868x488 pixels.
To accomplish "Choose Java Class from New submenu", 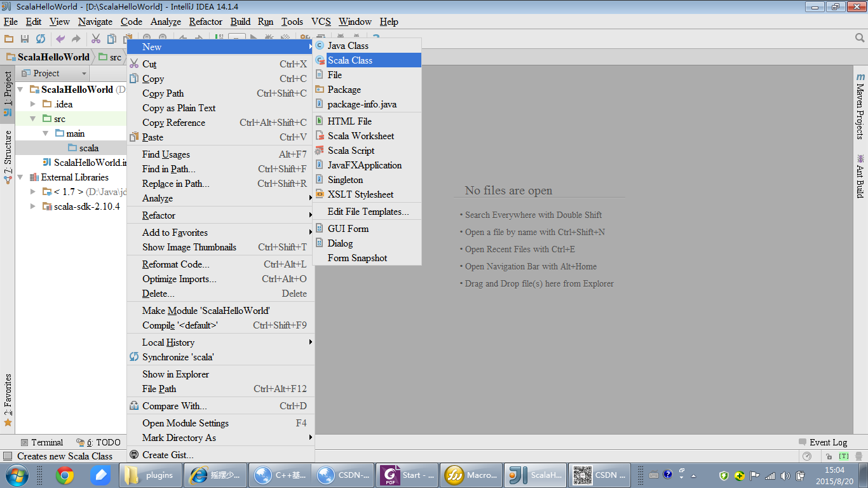I will coord(367,46).
